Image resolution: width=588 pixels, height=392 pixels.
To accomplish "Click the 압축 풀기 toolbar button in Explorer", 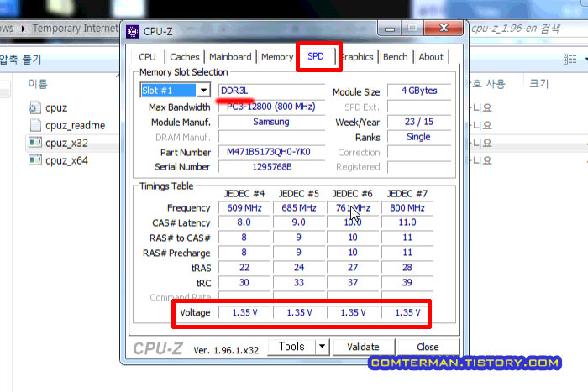I will pyautogui.click(x=20, y=60).
